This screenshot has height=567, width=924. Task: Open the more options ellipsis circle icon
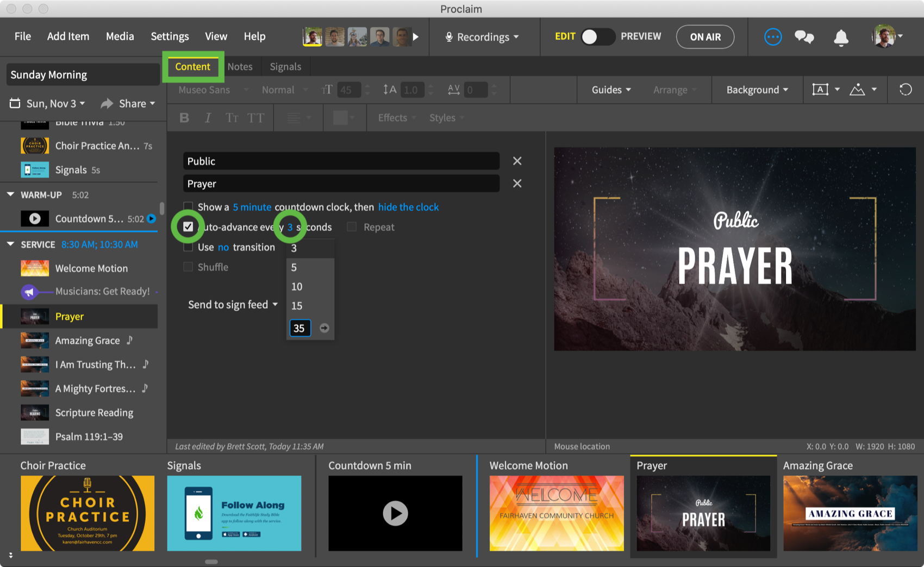[x=772, y=37]
